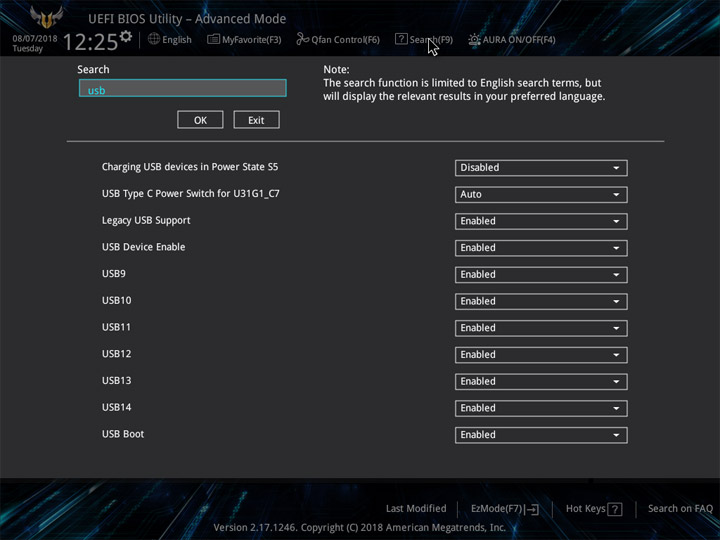Click Search on FAQ link
The width and height of the screenshot is (720, 540).
click(x=680, y=508)
